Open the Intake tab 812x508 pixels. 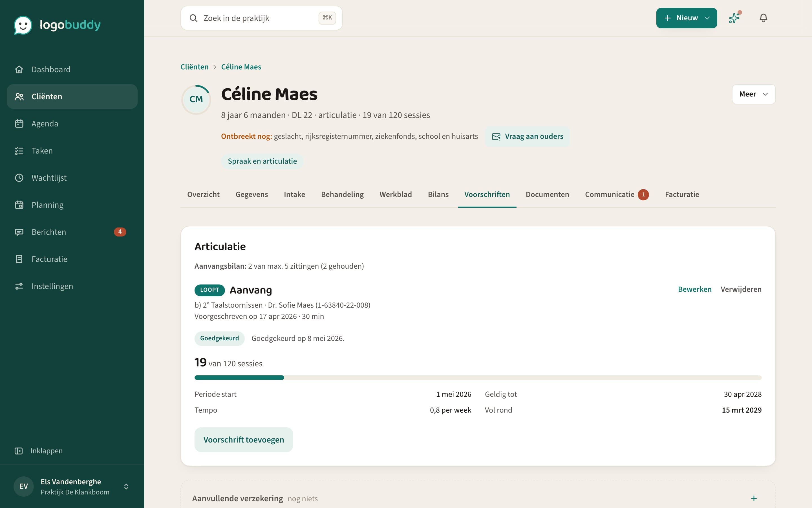[x=295, y=194]
